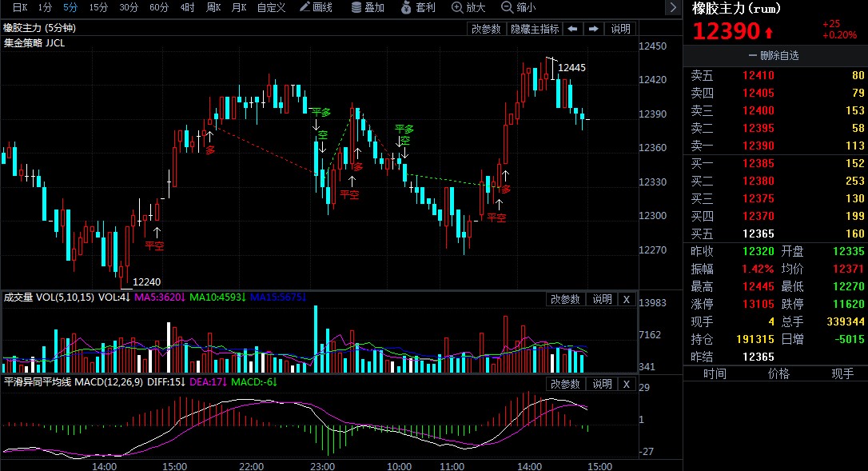Click the current price 12390

(x=726, y=31)
